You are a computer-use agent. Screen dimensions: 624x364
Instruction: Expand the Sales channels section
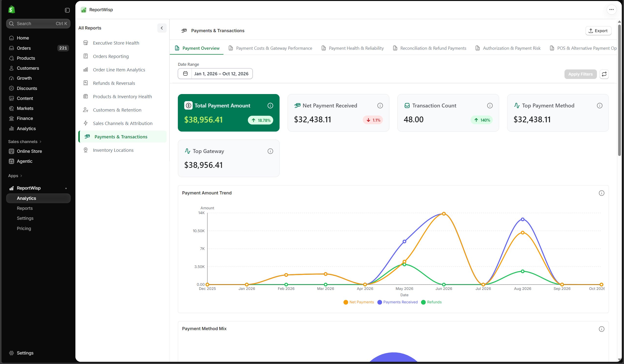25,142
